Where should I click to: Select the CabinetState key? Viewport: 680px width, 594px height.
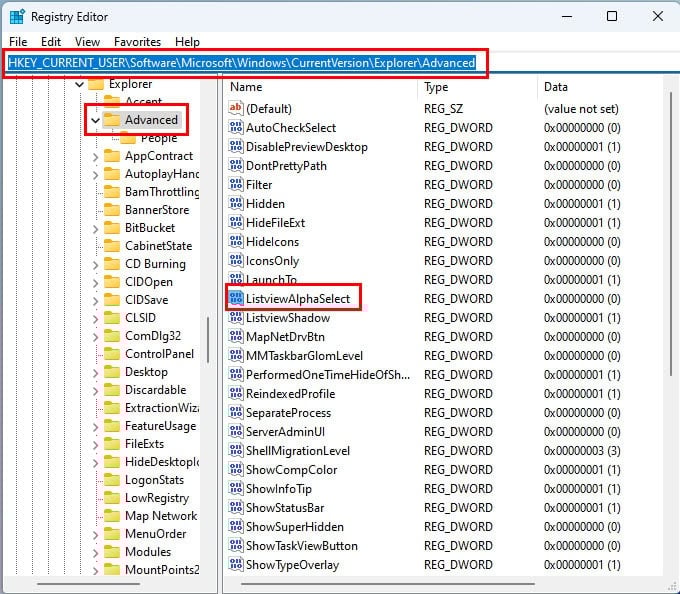158,246
